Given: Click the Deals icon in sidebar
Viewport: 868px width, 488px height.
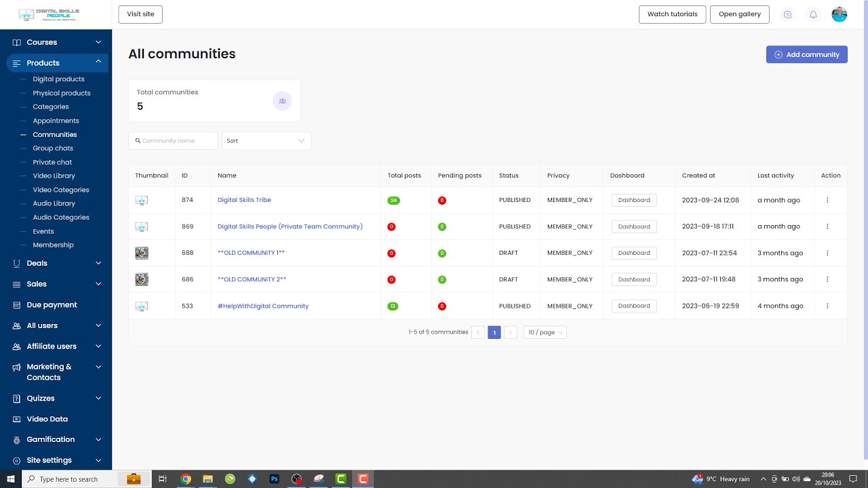Looking at the screenshot, I should [x=17, y=263].
